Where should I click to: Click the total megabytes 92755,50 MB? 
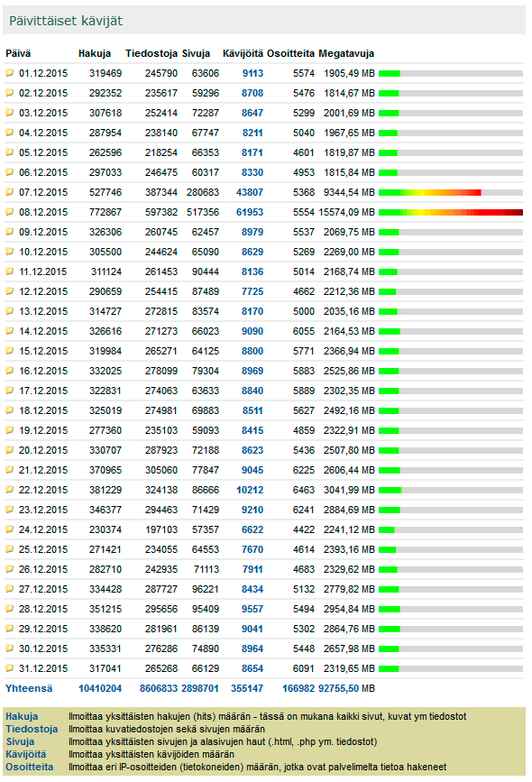346,688
